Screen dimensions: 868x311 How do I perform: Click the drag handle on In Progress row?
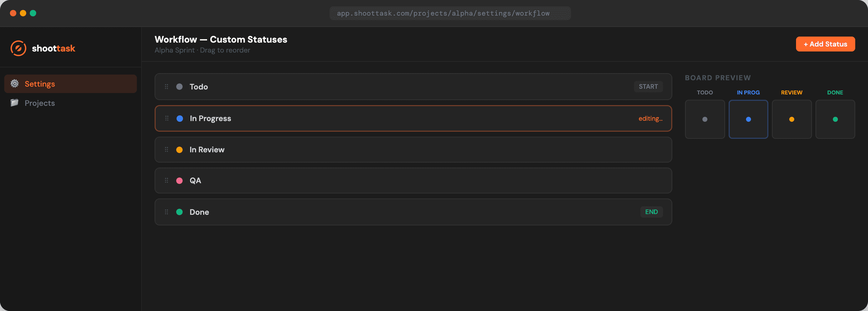[x=167, y=118]
